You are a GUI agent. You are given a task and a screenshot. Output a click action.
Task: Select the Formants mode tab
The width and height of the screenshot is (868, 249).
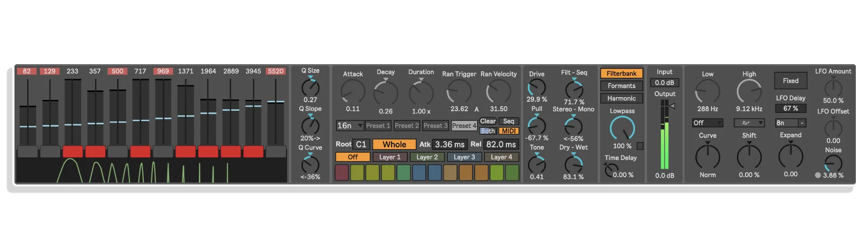(622, 86)
